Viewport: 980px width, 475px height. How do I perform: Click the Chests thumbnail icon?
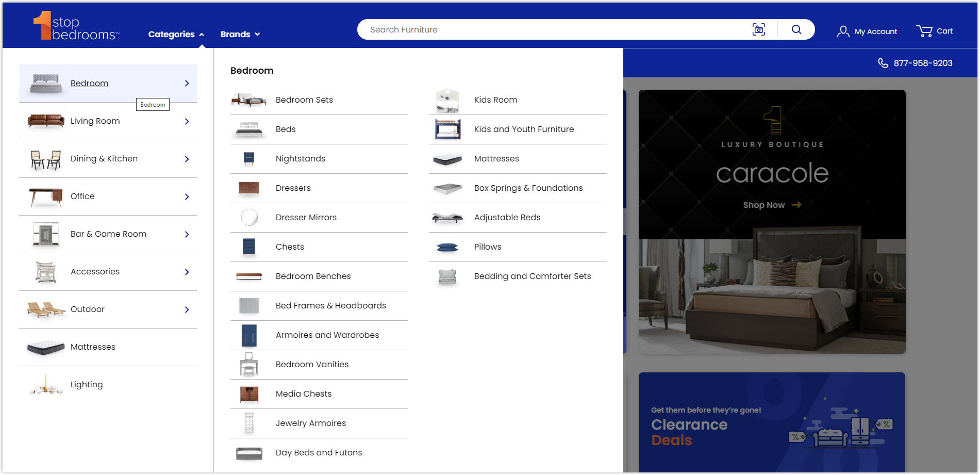[249, 247]
